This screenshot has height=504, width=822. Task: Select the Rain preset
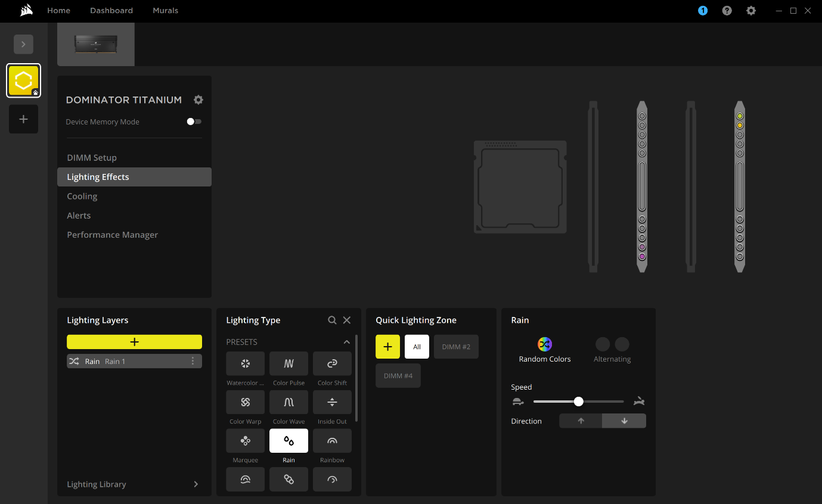pyautogui.click(x=289, y=441)
